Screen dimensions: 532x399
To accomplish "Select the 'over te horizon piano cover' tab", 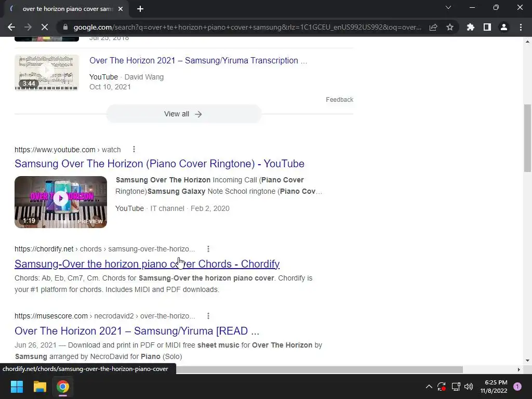I will [67, 9].
